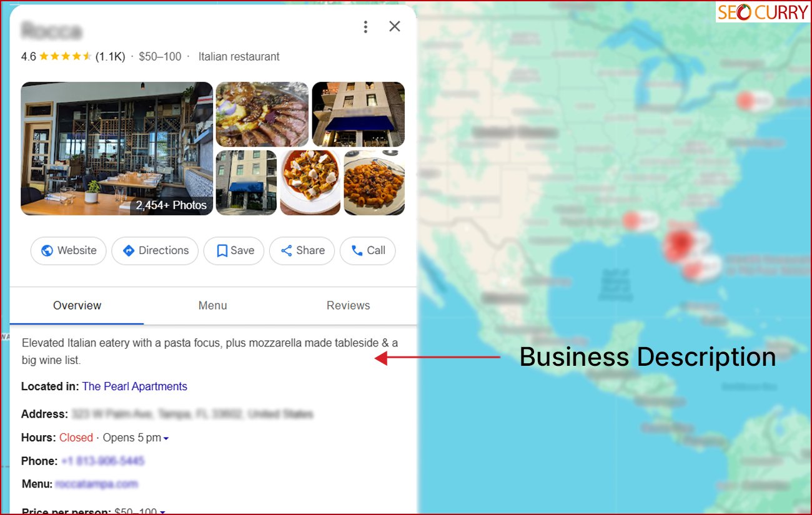Click the 1.1K reviews count
812x515 pixels.
point(110,57)
